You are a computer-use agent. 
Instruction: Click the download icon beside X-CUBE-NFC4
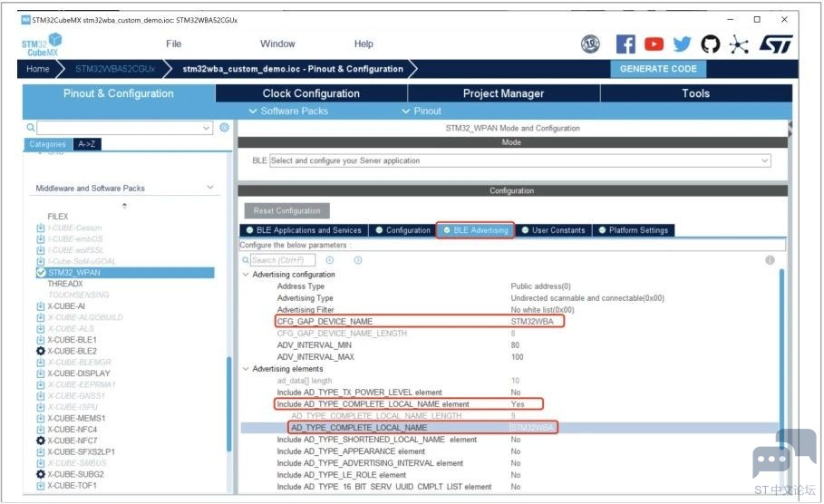coord(41,430)
